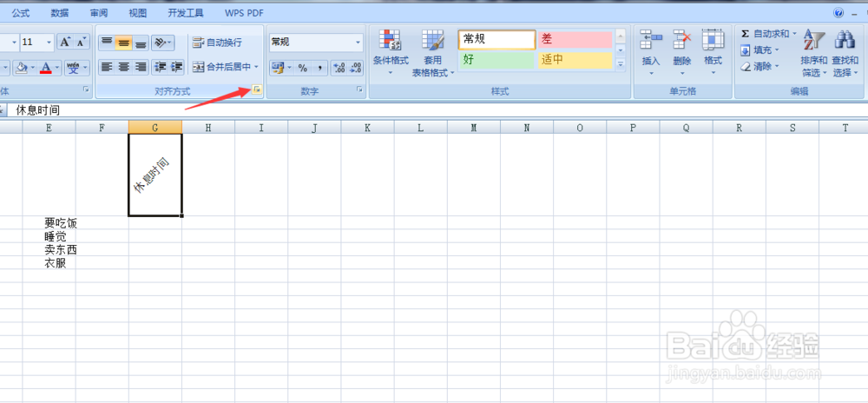Click the formula bar with 休息时间
Screen dimensions: 868x403
pos(437,110)
